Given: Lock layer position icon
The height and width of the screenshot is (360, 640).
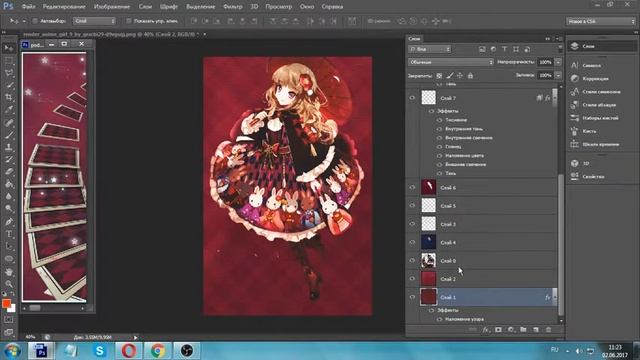Looking at the screenshot, I should pyautogui.click(x=460, y=76).
